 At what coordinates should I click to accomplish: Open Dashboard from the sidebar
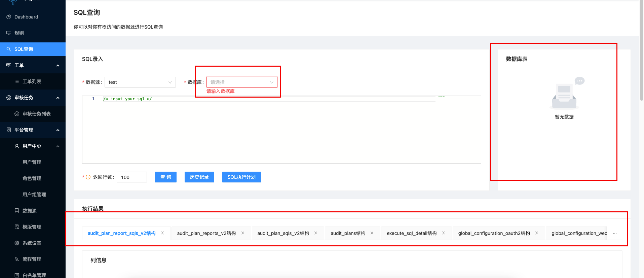click(x=33, y=17)
